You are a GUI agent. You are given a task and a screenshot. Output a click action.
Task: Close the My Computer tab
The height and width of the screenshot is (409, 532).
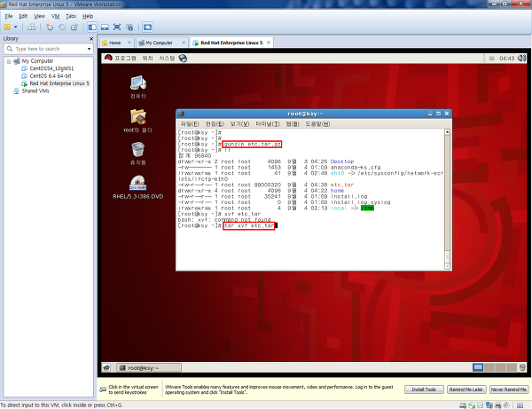tap(184, 43)
